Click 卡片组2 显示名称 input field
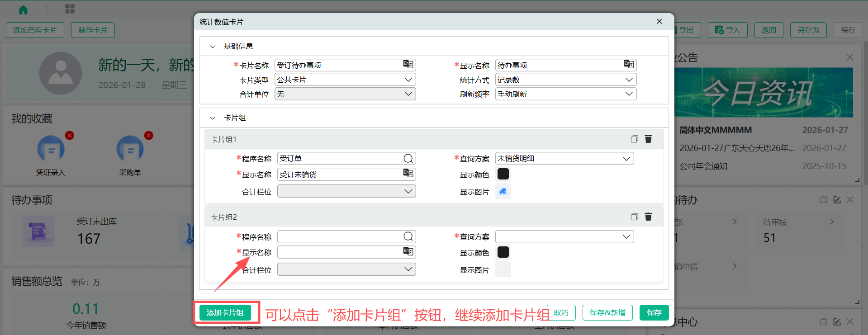This screenshot has height=335, width=868. 340,252
